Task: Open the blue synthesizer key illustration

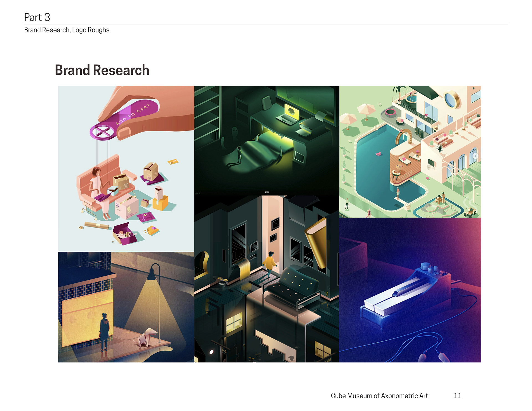Action: (410, 290)
